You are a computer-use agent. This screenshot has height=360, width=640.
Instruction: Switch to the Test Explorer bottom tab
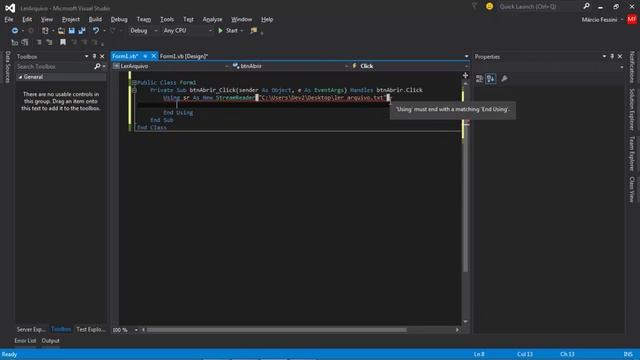pyautogui.click(x=91, y=329)
